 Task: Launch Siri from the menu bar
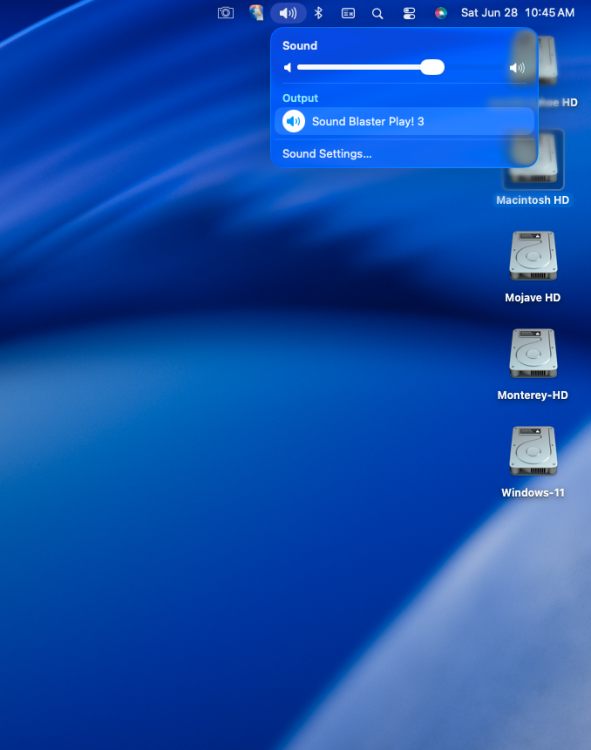(x=441, y=13)
